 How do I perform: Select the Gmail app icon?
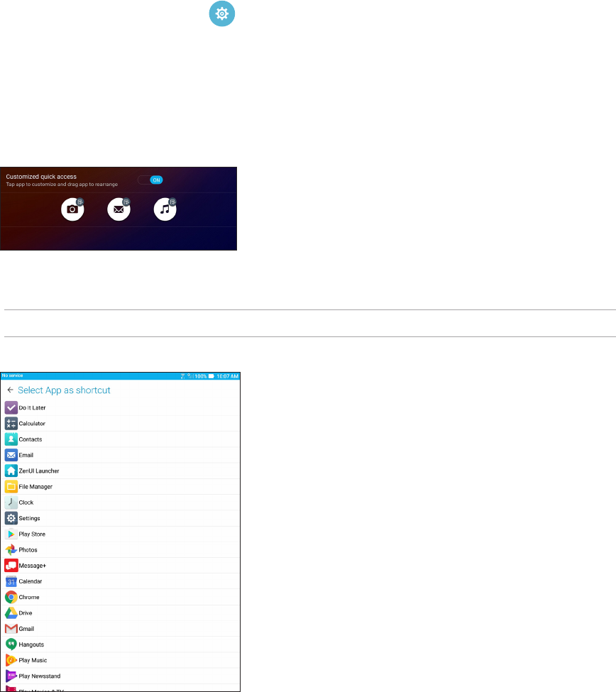point(11,629)
